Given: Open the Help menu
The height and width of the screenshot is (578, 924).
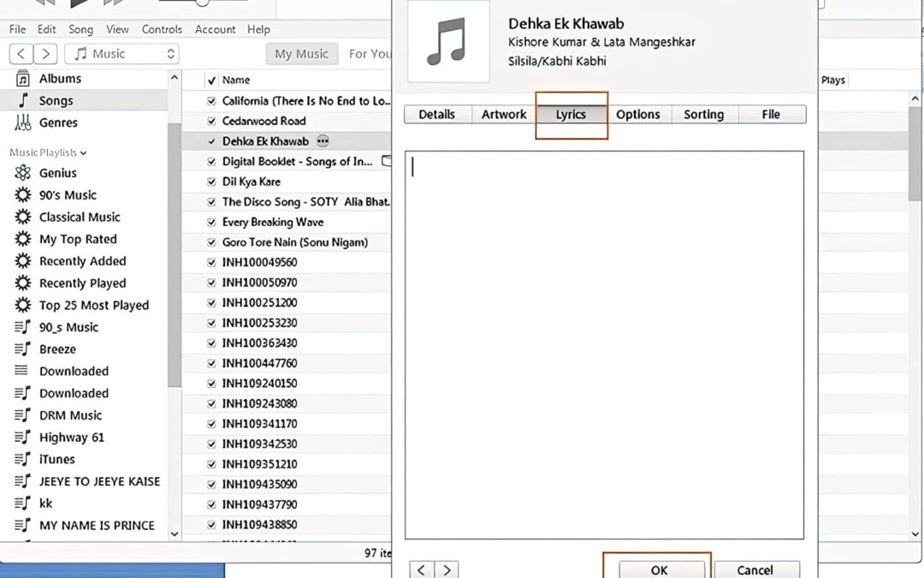Looking at the screenshot, I should coord(258,29).
